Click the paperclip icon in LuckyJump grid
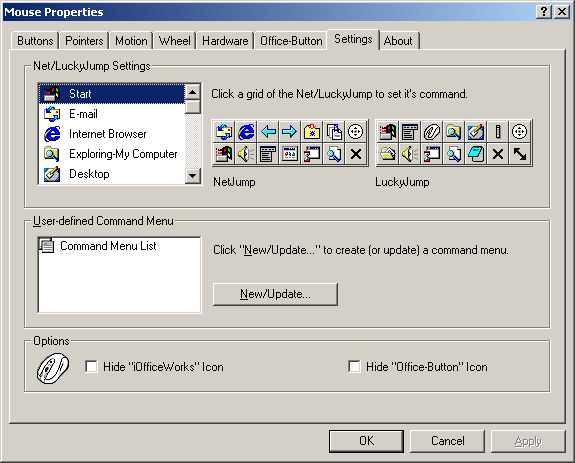 pyautogui.click(x=432, y=132)
